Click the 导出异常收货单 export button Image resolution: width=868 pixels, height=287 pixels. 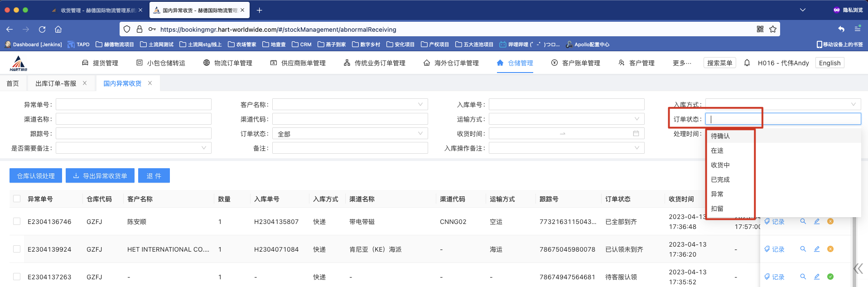[100, 176]
